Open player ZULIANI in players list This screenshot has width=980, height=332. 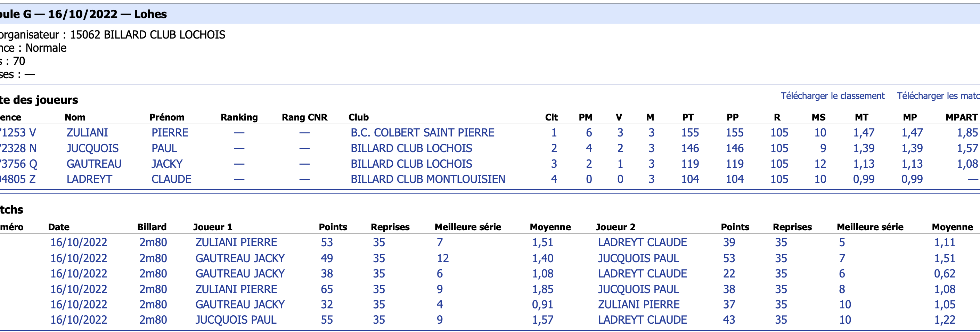click(x=87, y=132)
